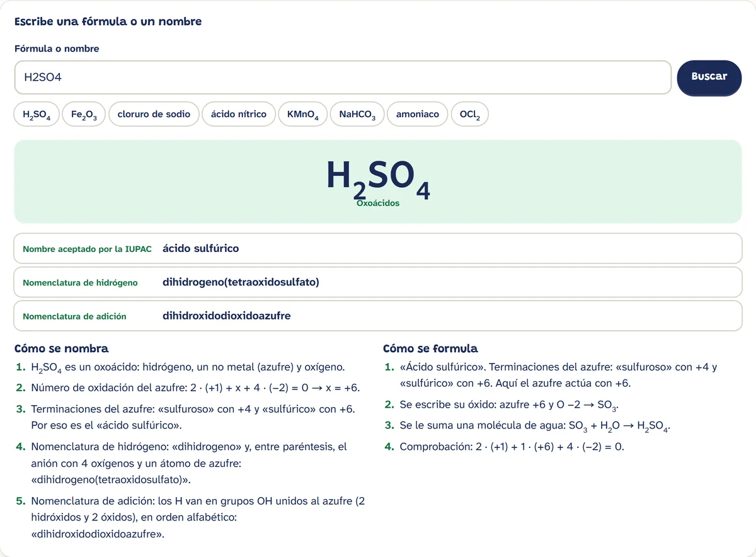Click the name dihidrogeno(tetraoxidosulfato) in the result row
Screen dimensions: 756x557
pyautogui.click(x=241, y=282)
